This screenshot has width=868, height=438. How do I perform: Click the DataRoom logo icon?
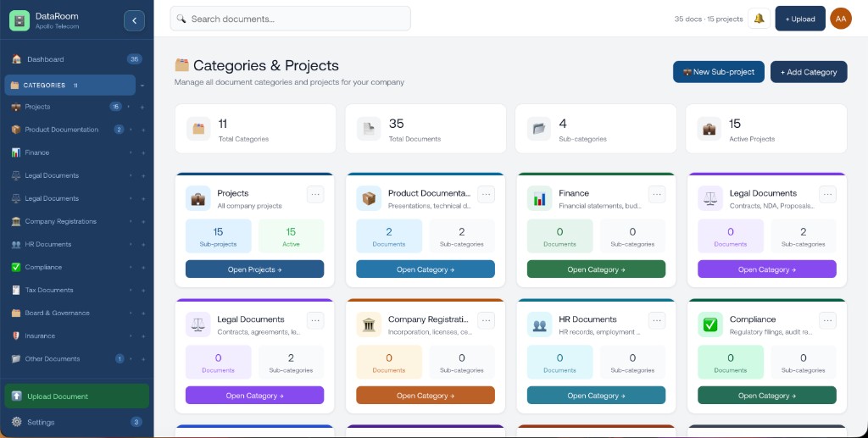(19, 21)
